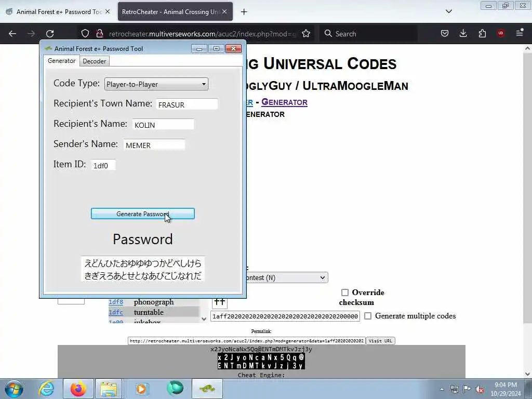Open the green leaf password tool taskbar icon
Image resolution: width=532 pixels, height=399 pixels.
[x=207, y=389]
